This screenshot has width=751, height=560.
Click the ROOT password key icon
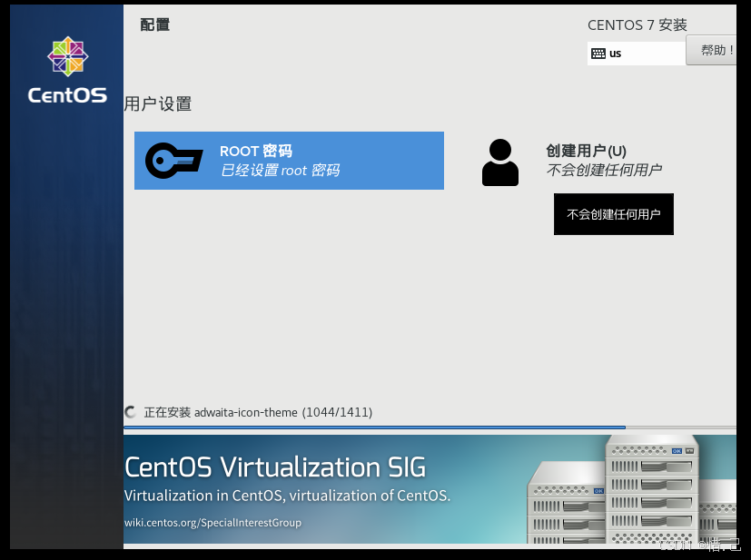173,161
